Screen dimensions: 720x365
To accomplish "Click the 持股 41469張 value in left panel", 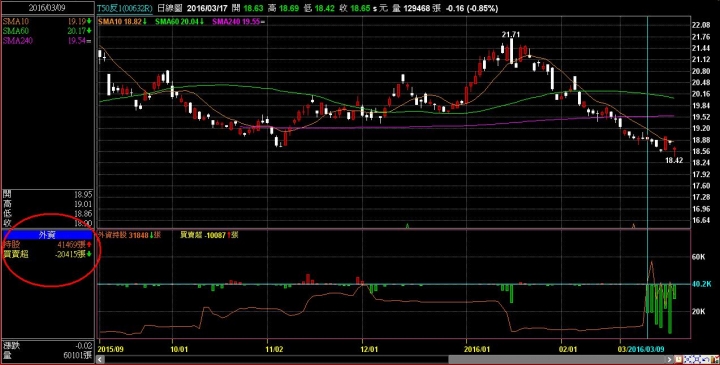I will coord(72,245).
